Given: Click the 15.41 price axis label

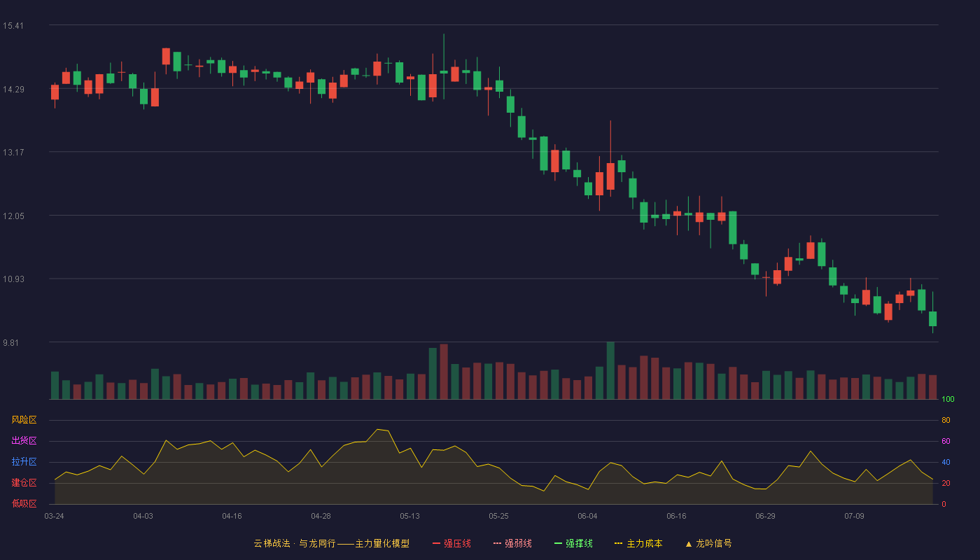Looking at the screenshot, I should (x=13, y=26).
